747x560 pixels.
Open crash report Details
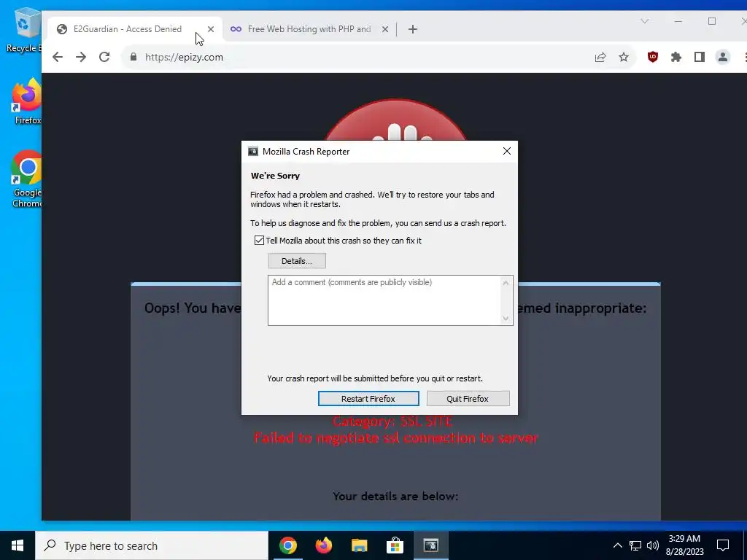297,261
